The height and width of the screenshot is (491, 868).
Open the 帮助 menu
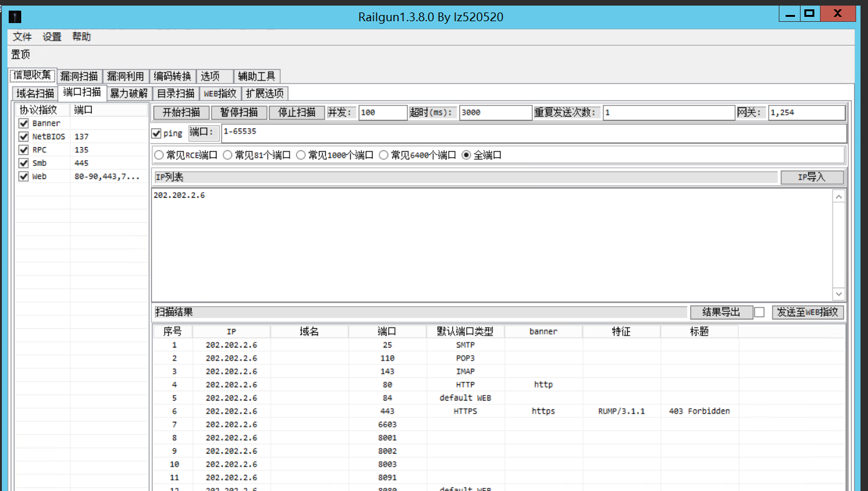coord(81,37)
